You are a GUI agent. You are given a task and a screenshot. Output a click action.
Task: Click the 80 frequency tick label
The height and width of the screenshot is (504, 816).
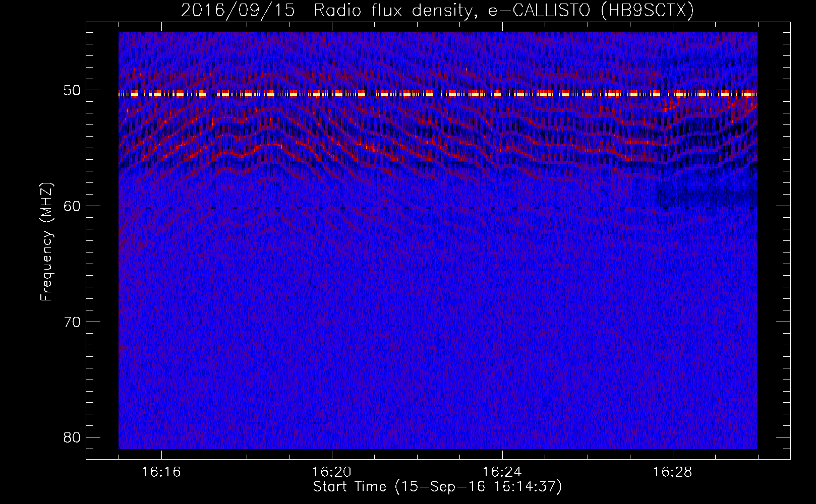pos(72,437)
